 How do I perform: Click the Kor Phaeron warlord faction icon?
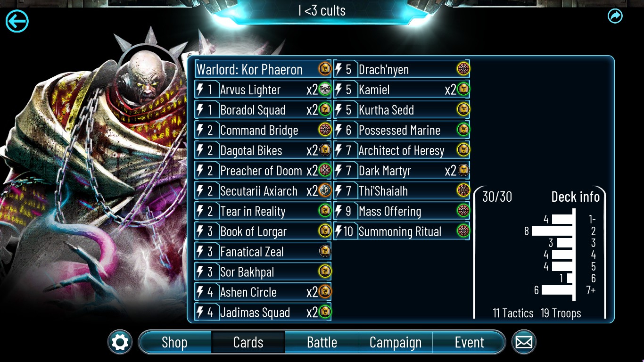pos(325,69)
